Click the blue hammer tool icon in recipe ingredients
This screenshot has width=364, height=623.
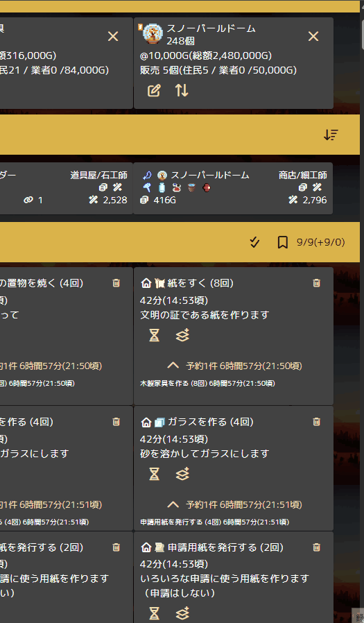(146, 187)
